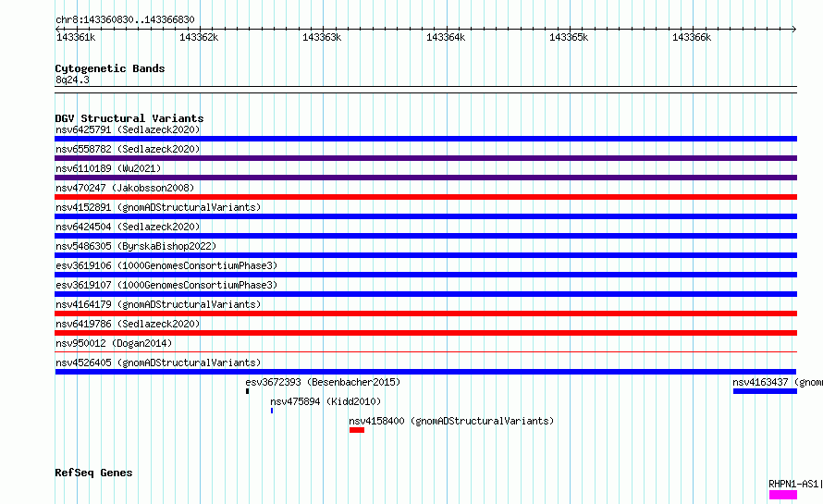The image size is (823, 504).
Task: Click the nsv470247 (Jakobsson2008) label
Action: coord(125,188)
